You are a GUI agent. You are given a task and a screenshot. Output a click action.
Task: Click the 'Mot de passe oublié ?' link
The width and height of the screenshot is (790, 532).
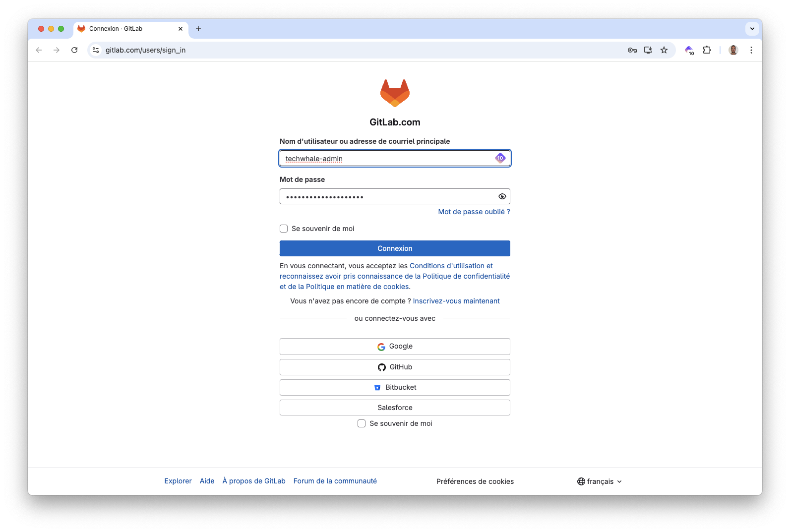474,212
